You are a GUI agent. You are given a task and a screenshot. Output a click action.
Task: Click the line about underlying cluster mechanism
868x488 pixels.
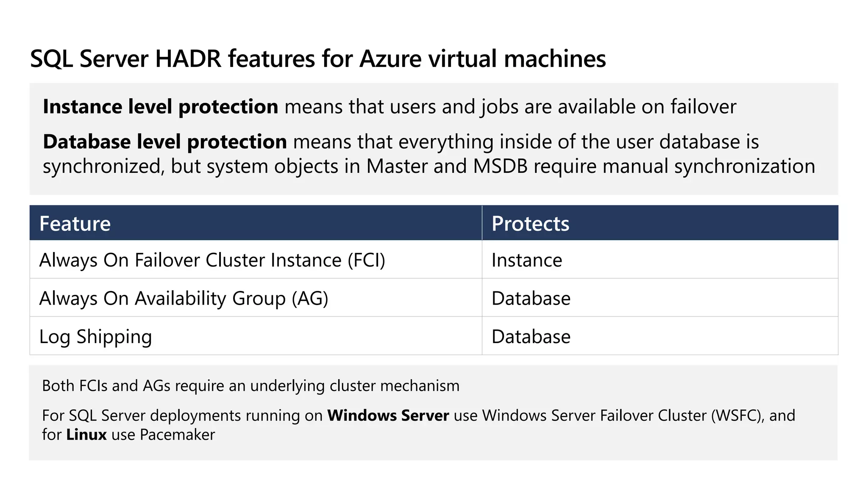pyautogui.click(x=250, y=386)
